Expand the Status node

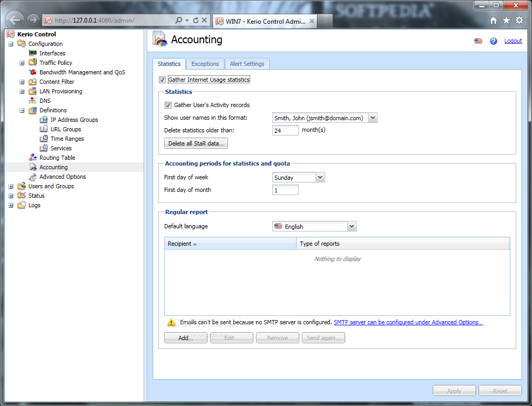(x=11, y=196)
